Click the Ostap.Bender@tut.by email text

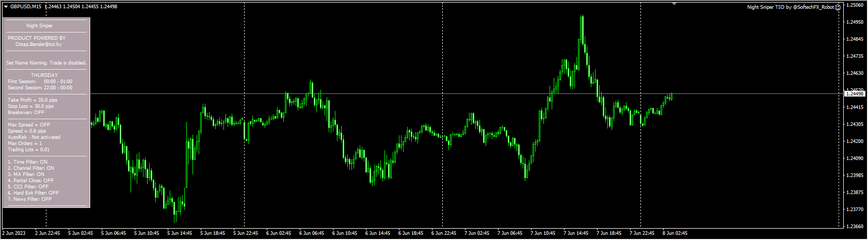coord(39,44)
